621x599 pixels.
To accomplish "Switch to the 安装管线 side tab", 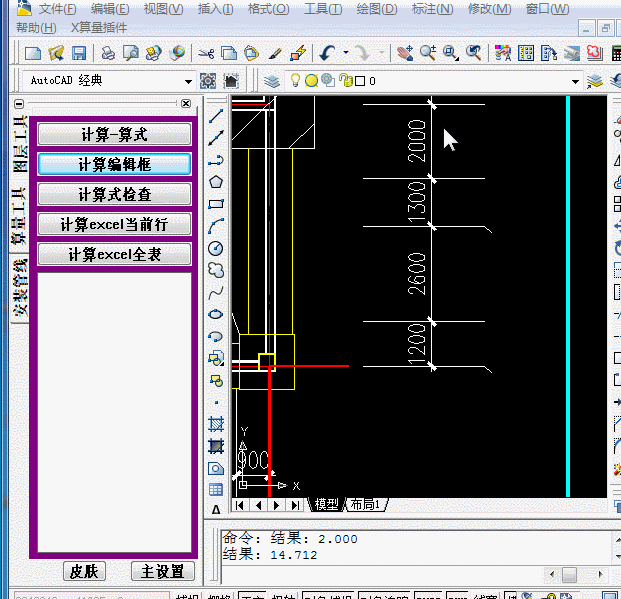I will click(19, 288).
